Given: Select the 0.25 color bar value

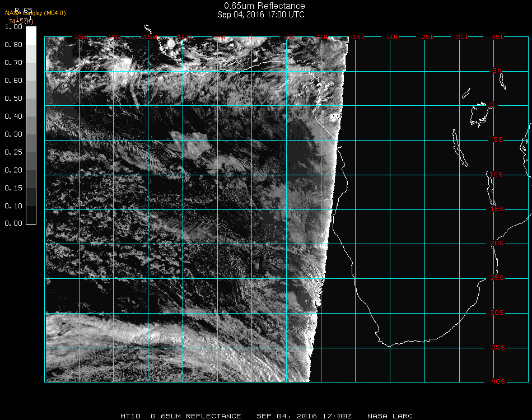Looking at the screenshot, I should coord(13,152).
